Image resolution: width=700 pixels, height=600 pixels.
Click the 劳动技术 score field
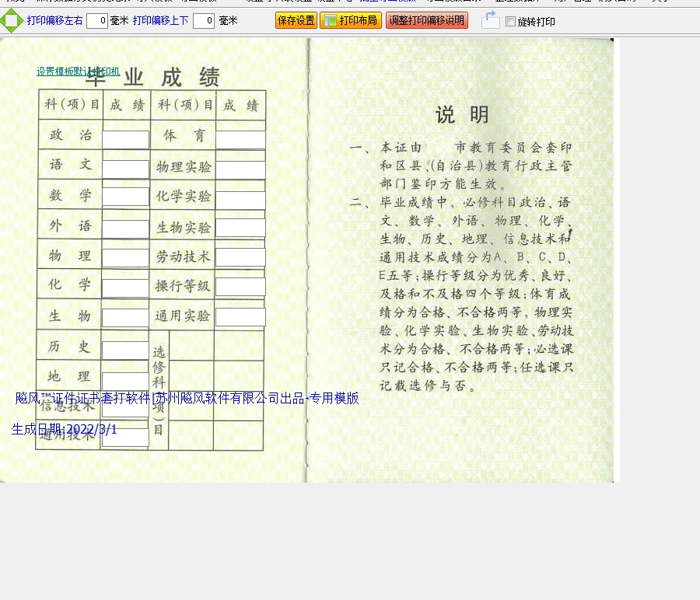pyautogui.click(x=240, y=257)
